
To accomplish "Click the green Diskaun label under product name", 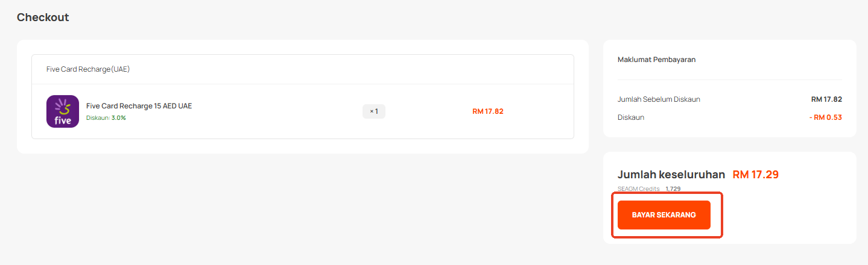I will coord(98,118).
